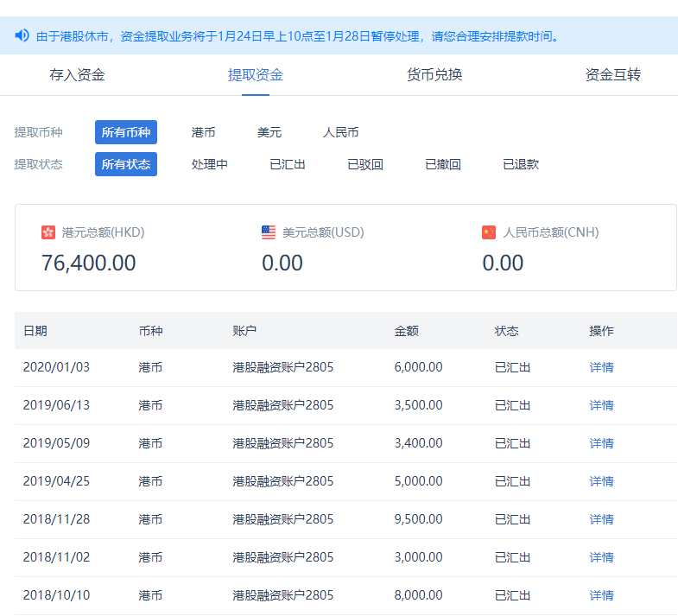Click the amount 3,000.00

pos(418,557)
